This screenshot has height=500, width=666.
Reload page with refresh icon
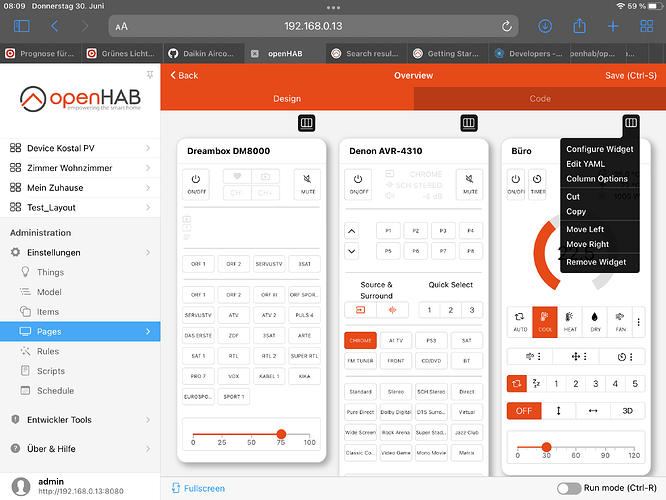[x=506, y=26]
